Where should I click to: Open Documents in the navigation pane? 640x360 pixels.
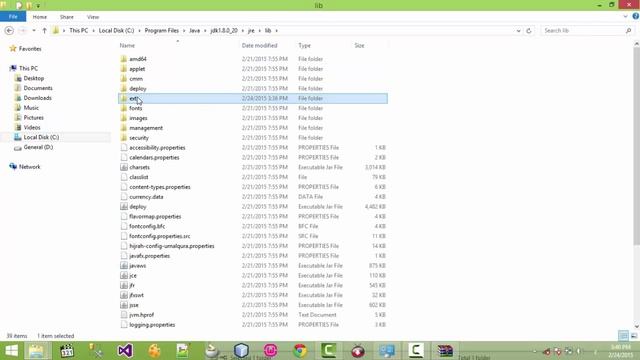tap(38, 88)
